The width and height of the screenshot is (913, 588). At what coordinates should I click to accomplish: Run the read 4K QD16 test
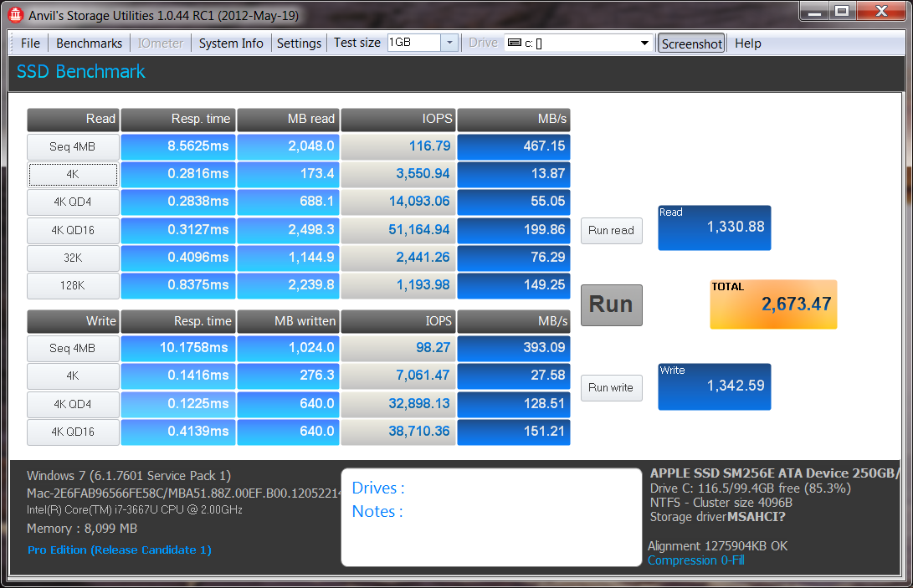point(72,231)
